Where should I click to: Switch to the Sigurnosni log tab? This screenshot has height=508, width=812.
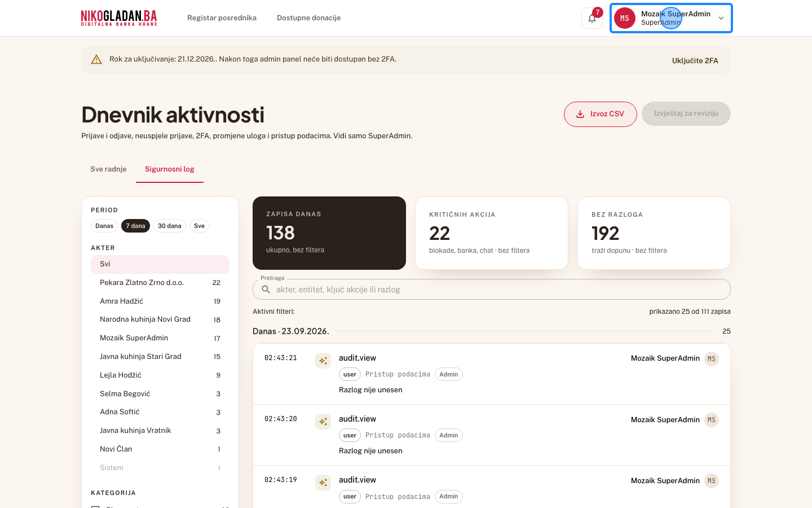tap(170, 169)
